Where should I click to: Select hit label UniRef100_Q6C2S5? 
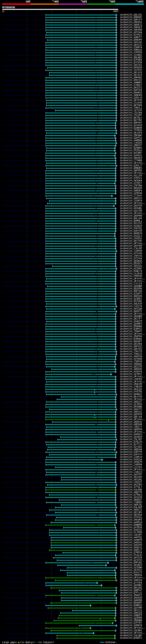coord(131,366)
